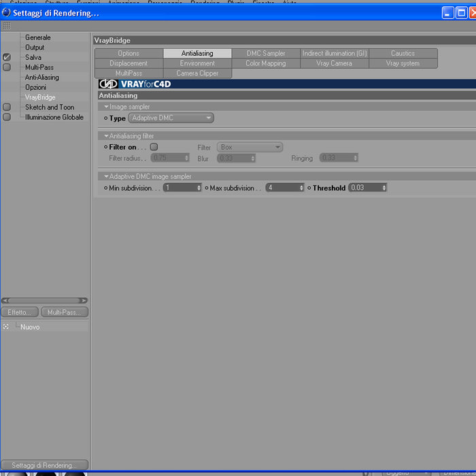Viewport: 476px width, 476px height.
Task: Open the Indirect illumination (GI) tab
Action: click(x=335, y=53)
